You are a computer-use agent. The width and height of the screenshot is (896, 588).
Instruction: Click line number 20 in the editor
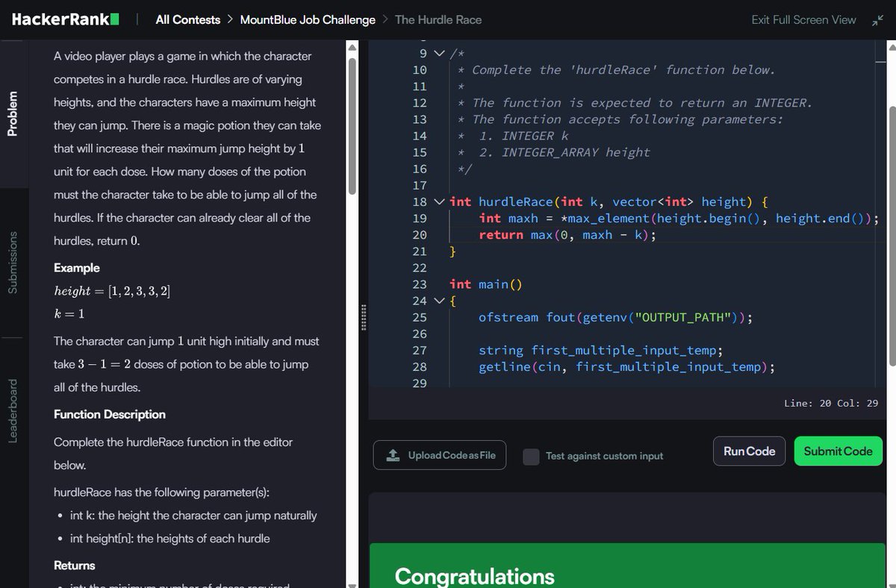420,234
